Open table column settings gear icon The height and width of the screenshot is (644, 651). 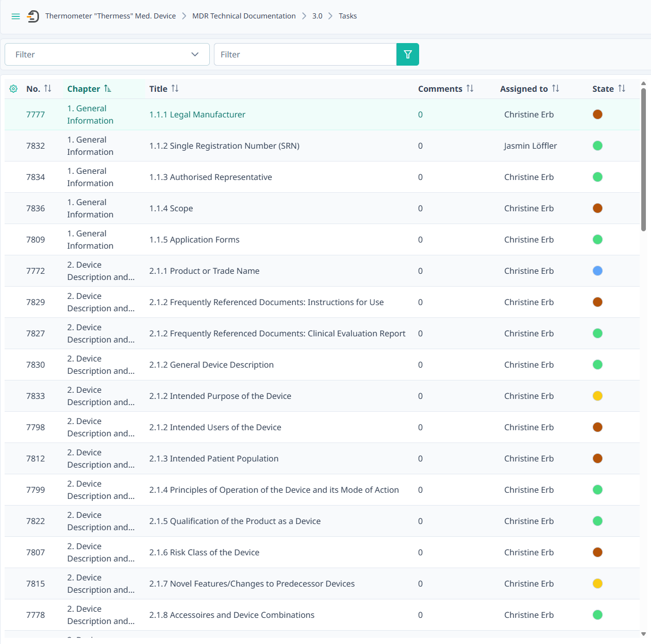click(13, 89)
